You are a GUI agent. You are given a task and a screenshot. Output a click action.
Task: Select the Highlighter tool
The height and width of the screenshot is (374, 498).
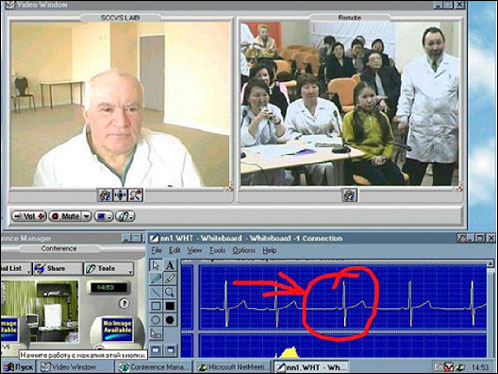[170, 279]
